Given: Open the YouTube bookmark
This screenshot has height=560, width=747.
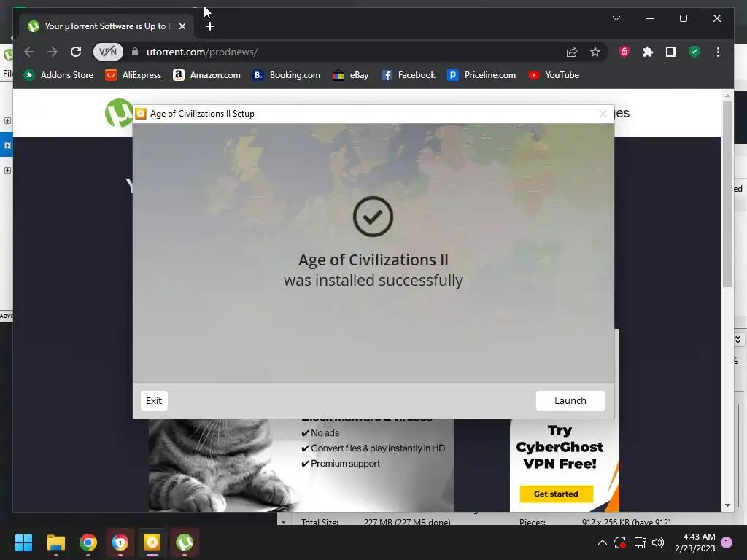Looking at the screenshot, I should pos(554,75).
